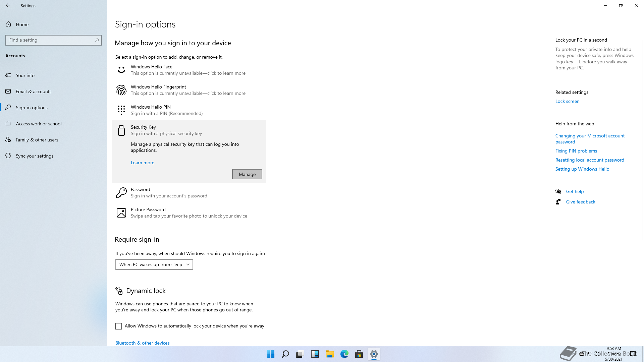The height and width of the screenshot is (362, 644).
Task: Click the Sign-in options key icon in sidebar
Action: pos(8,107)
